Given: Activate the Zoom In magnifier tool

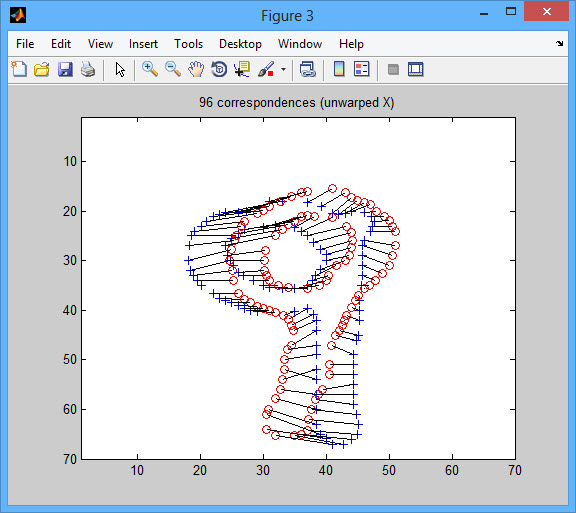Looking at the screenshot, I should 150,69.
